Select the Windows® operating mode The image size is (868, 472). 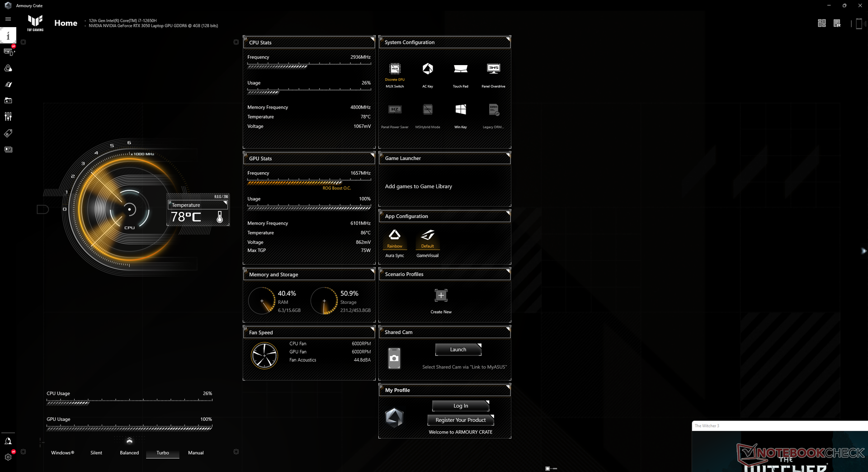pos(62,453)
